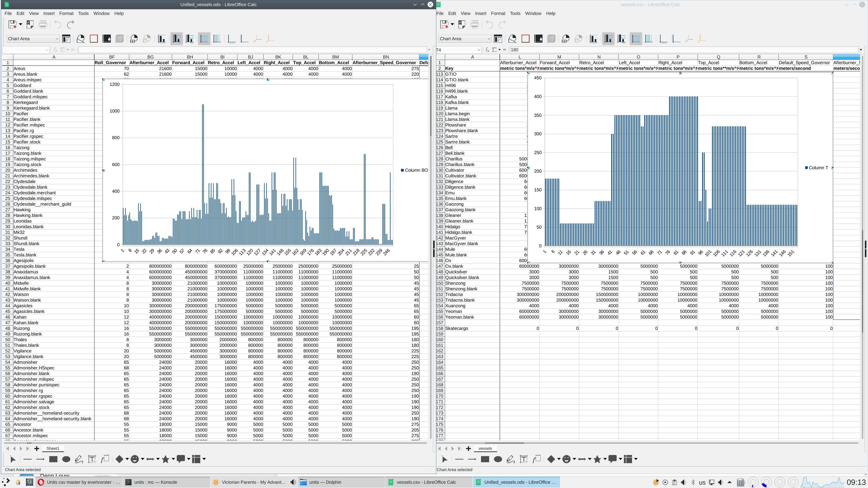The width and height of the screenshot is (868, 488).
Task: Expand the basic shapes dropdown arrow
Action: click(127, 459)
